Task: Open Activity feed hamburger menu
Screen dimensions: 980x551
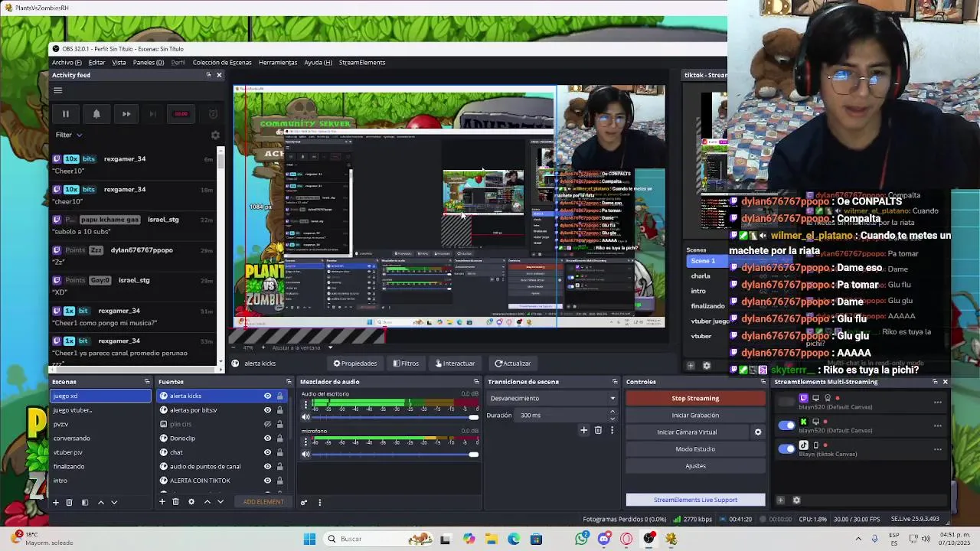Action: [57, 91]
